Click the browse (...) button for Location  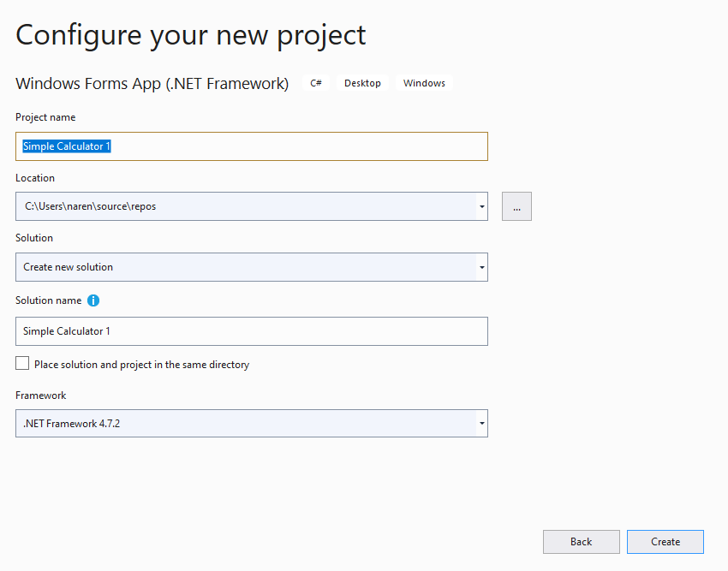516,206
